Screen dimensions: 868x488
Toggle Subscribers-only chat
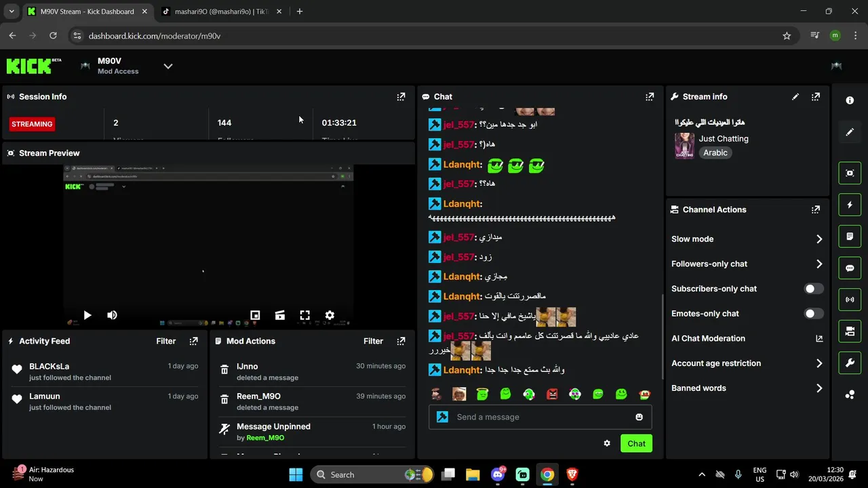coord(814,289)
